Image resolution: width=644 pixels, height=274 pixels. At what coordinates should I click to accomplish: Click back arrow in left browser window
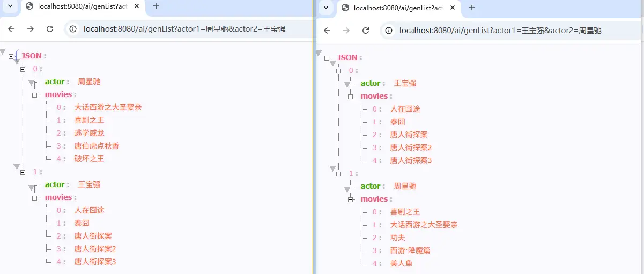click(11, 29)
